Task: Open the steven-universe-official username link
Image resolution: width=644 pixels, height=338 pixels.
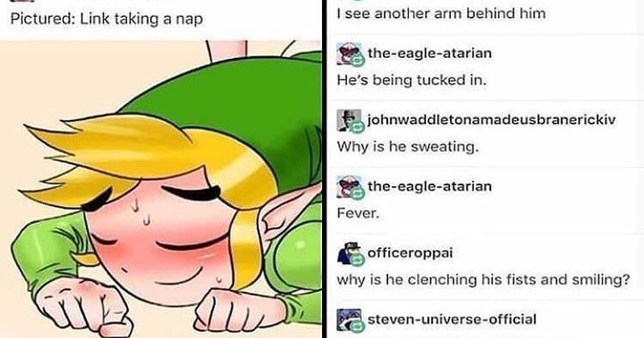Action: pyautogui.click(x=452, y=319)
